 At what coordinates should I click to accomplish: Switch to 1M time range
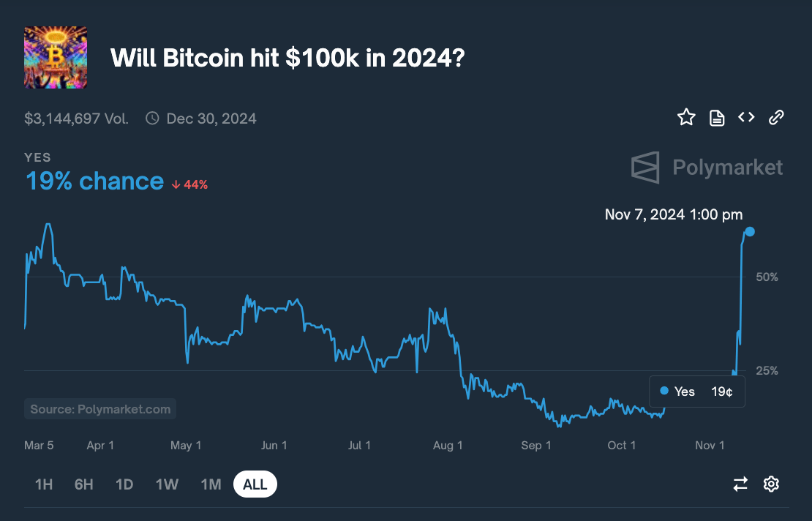[x=211, y=484]
